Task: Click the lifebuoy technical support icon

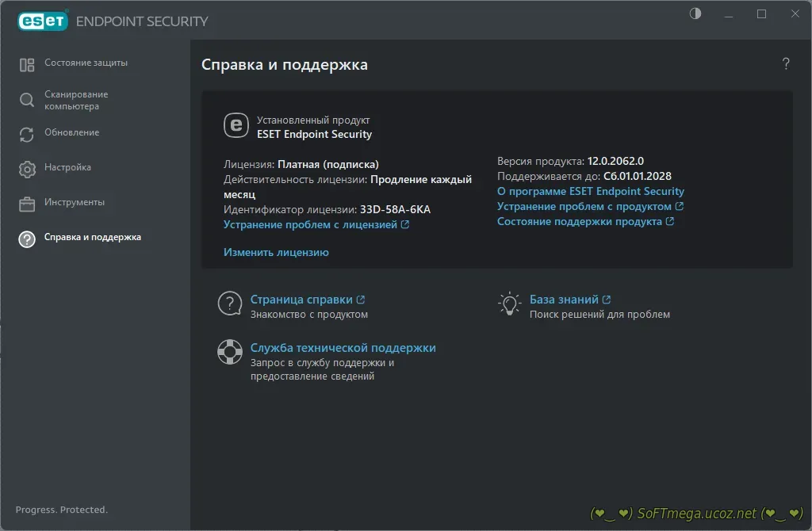Action: coord(230,353)
